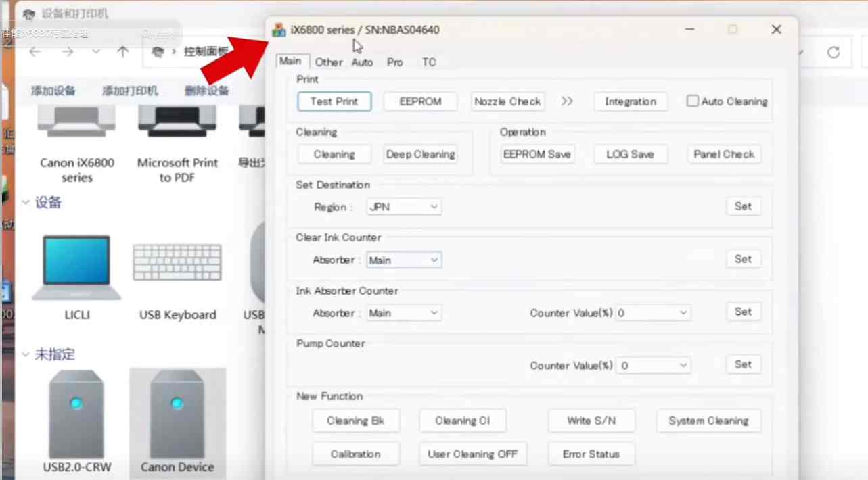Click the EEPROM button in Print section
This screenshot has width=868, height=480.
(421, 101)
